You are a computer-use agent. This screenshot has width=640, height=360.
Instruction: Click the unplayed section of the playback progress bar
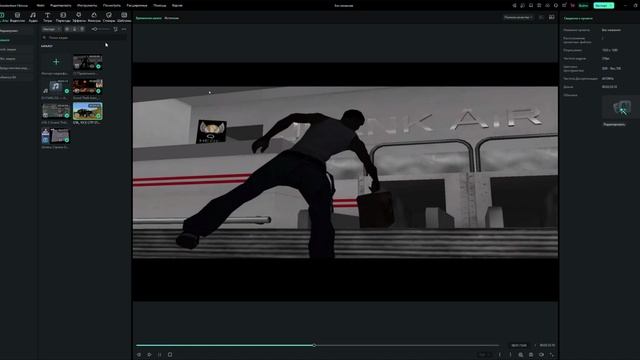click(407, 345)
